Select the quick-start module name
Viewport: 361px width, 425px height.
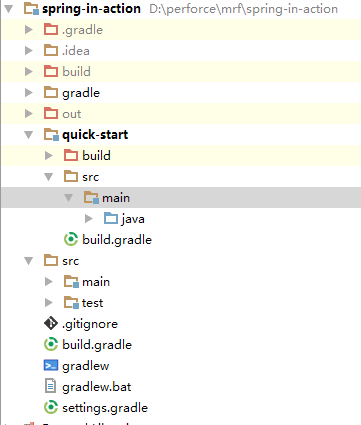[x=95, y=135]
